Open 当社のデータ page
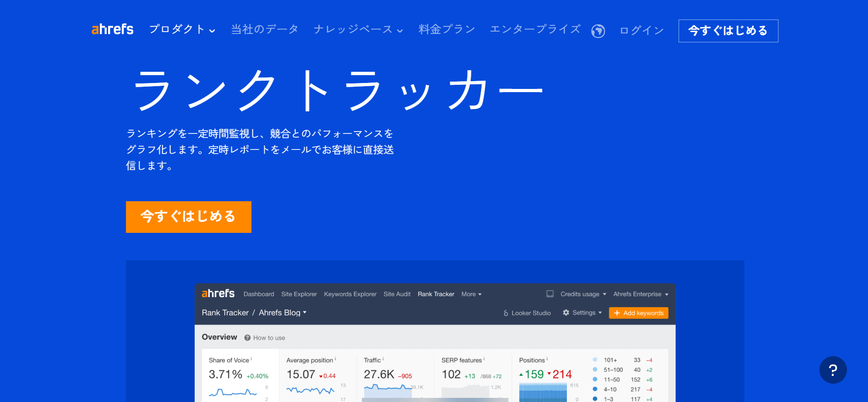This screenshot has height=402, width=868. 264,30
